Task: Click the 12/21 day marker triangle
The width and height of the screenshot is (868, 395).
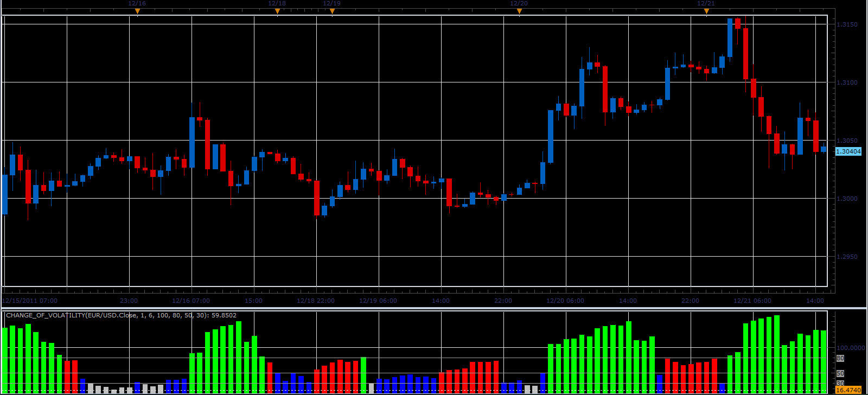Action: point(706,11)
